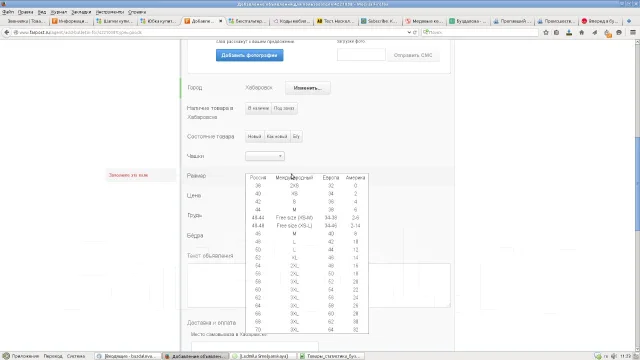This screenshot has height=360, width=640.
Task: Open the downloads arrow icon
Action: [x=569, y=32]
